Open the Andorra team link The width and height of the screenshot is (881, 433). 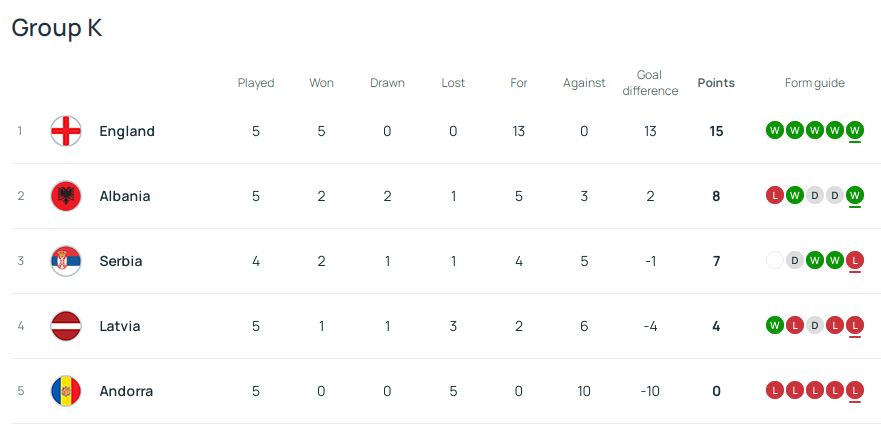(126, 391)
